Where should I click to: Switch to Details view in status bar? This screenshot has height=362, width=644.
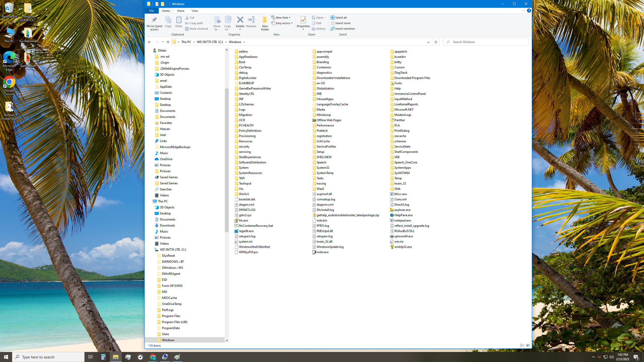522,345
